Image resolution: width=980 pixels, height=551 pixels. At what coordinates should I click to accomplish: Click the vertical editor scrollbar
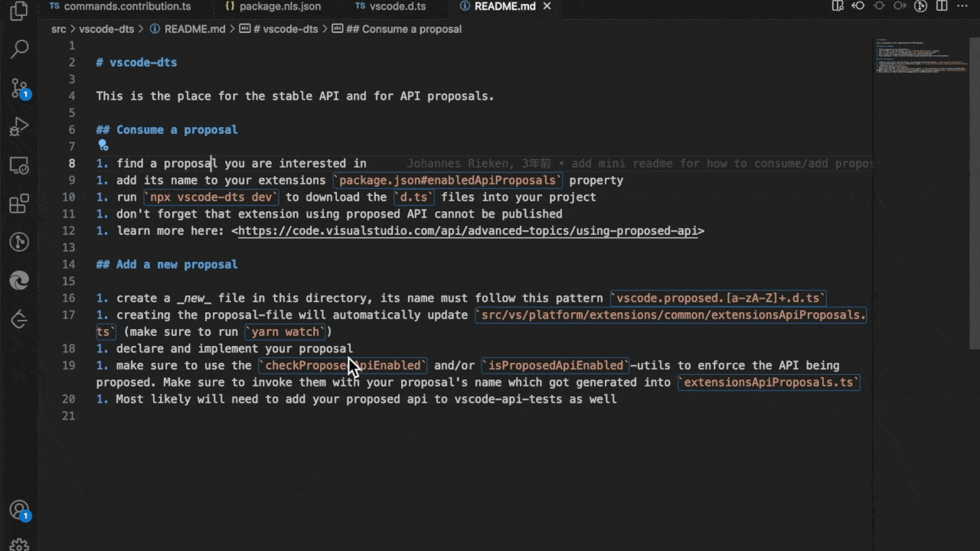click(x=975, y=194)
